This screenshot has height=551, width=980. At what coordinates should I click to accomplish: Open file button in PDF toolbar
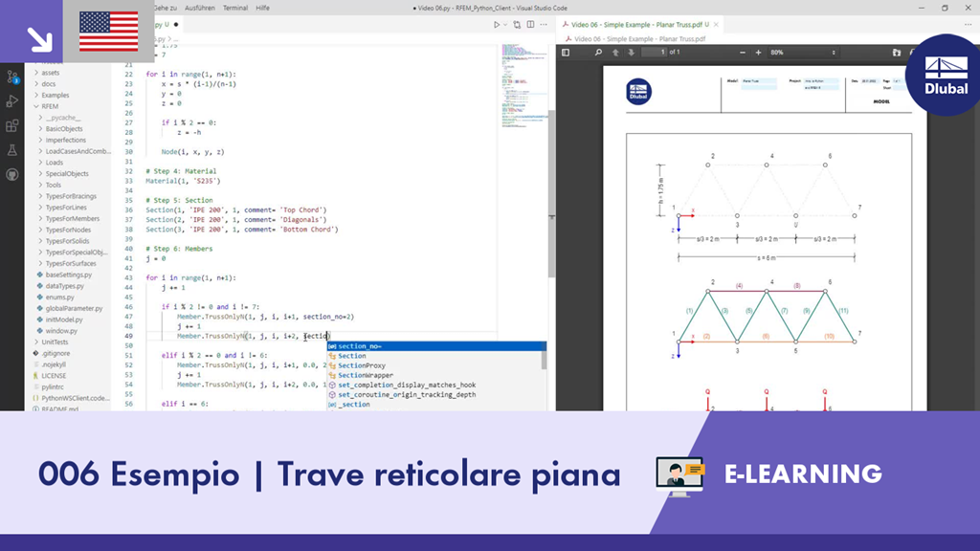point(896,53)
